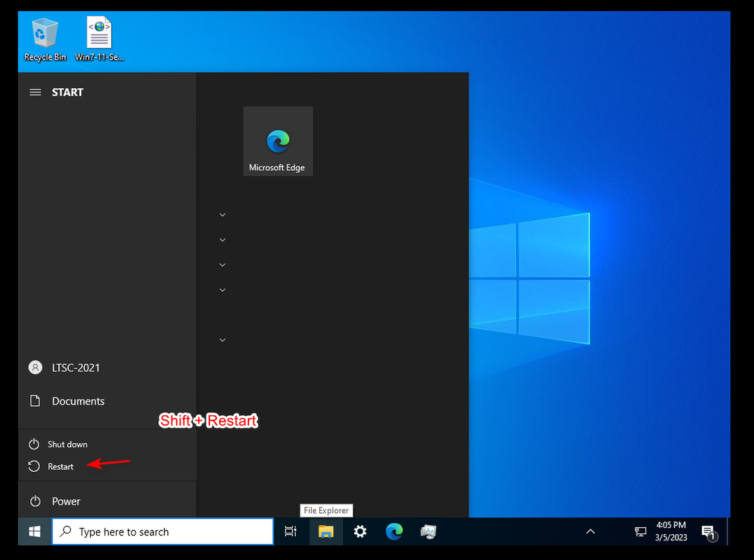Viewport: 754px width, 560px height.
Task: Choose Restart in the power menu
Action: tap(107, 466)
